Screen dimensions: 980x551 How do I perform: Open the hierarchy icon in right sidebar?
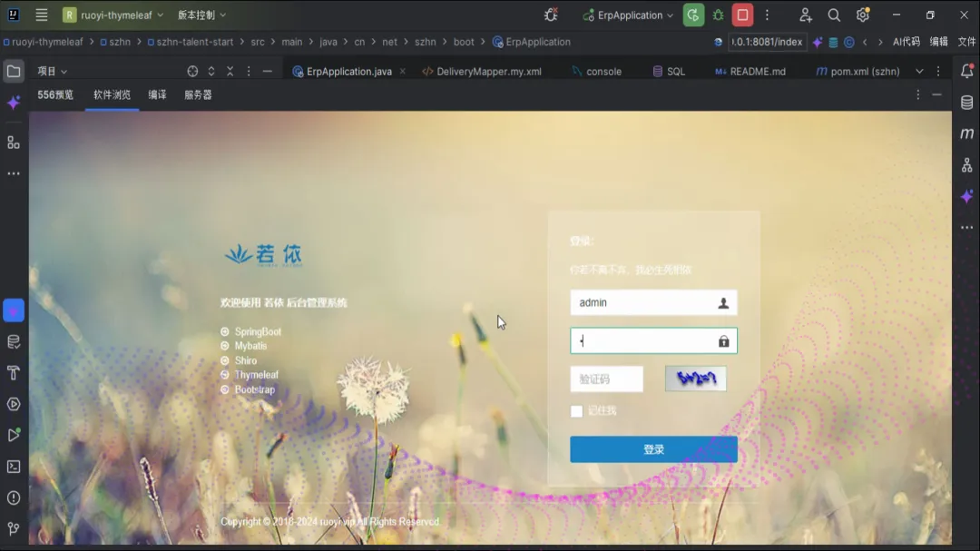pyautogui.click(x=967, y=165)
